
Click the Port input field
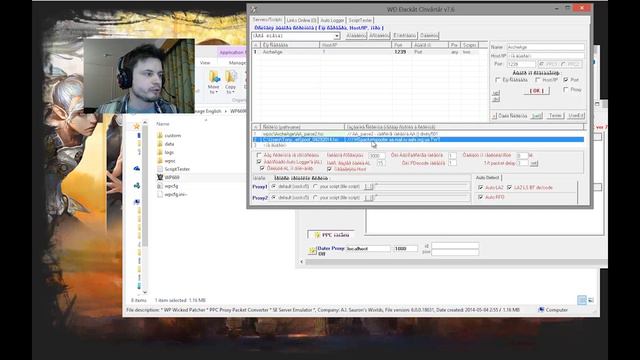click(521, 64)
